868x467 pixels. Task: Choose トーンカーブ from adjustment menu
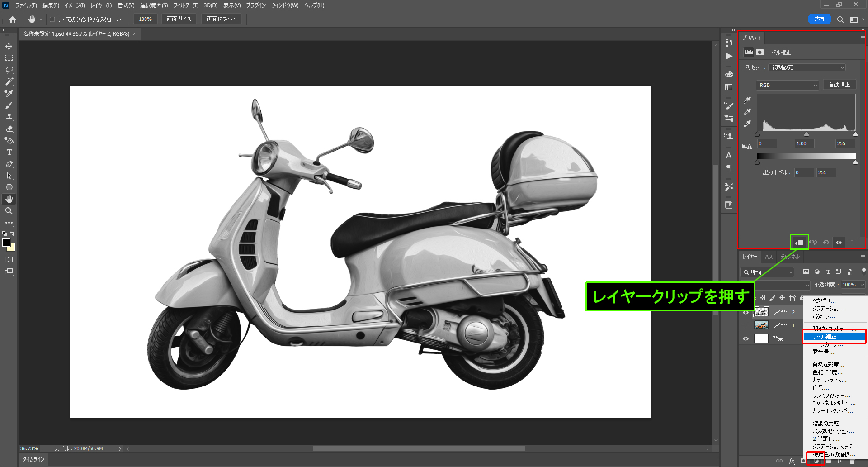coord(827,344)
